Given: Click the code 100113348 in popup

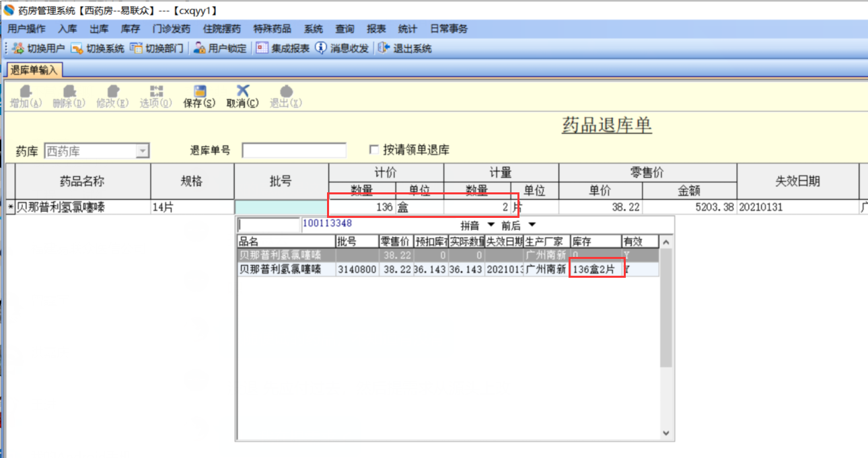Looking at the screenshot, I should pos(327,223).
